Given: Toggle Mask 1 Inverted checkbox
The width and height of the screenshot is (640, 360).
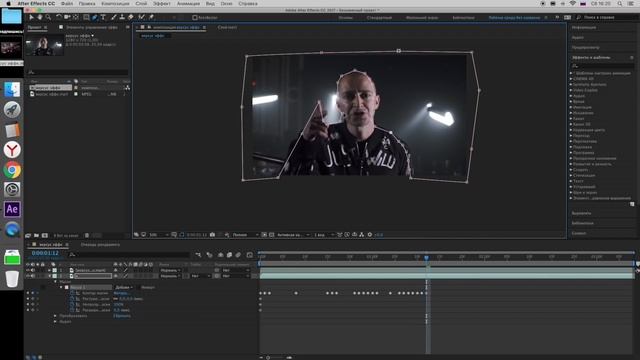Looking at the screenshot, I should [x=138, y=287].
